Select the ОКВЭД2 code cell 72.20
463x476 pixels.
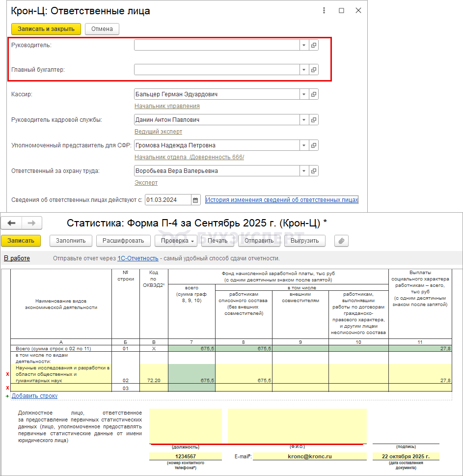(x=154, y=374)
